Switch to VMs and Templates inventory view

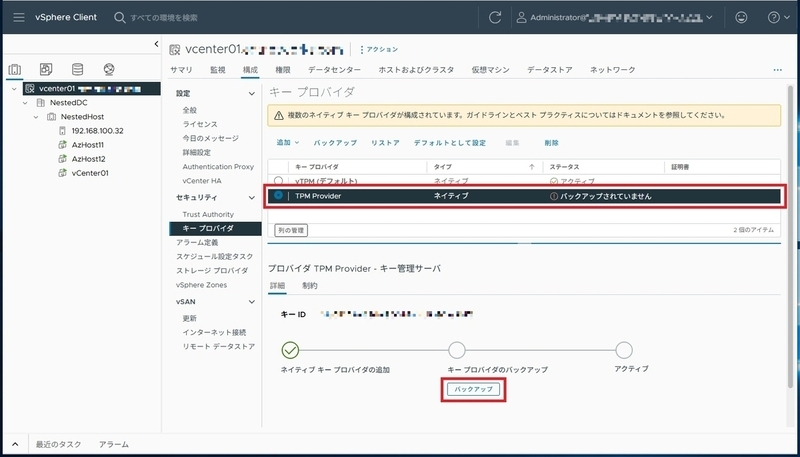point(46,69)
